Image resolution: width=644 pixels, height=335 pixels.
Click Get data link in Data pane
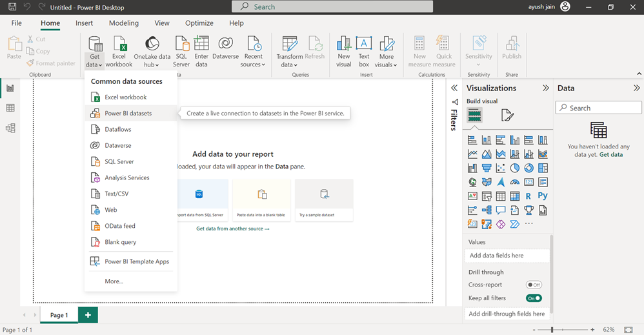coord(610,154)
